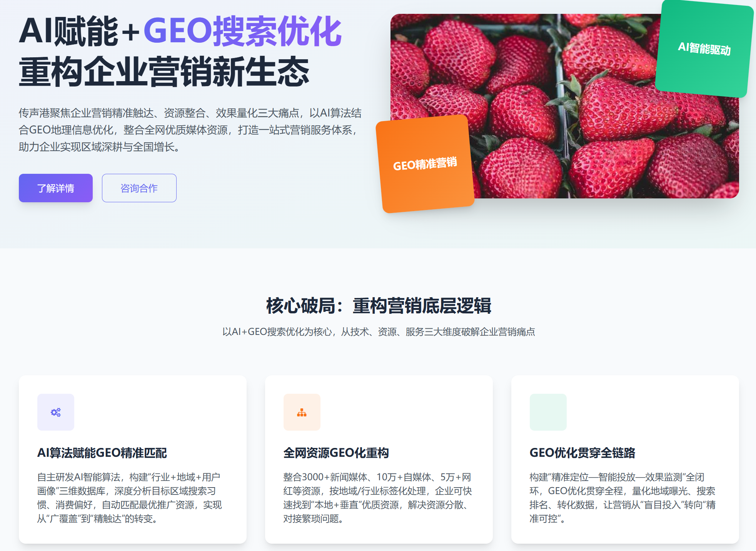Click the 了解详情 button
Viewport: 756px width, 551px height.
point(56,188)
